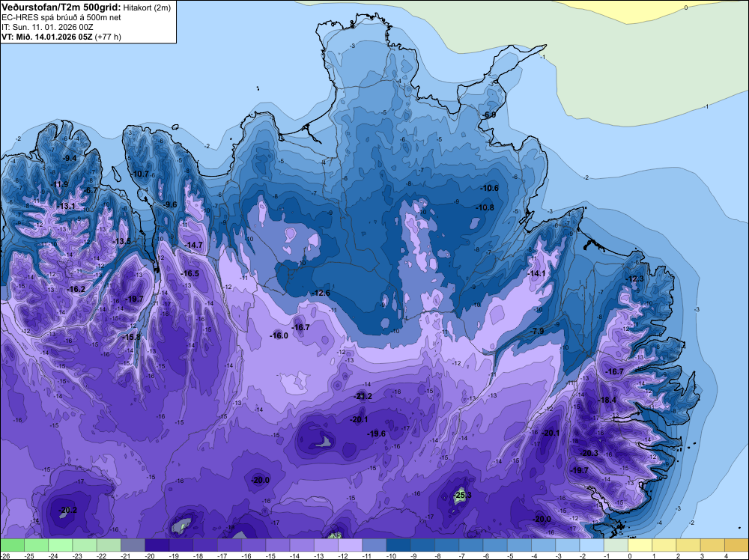The width and height of the screenshot is (749, 560).
Task: Click the -16.2 temperature value on the map
Action: click(76, 289)
